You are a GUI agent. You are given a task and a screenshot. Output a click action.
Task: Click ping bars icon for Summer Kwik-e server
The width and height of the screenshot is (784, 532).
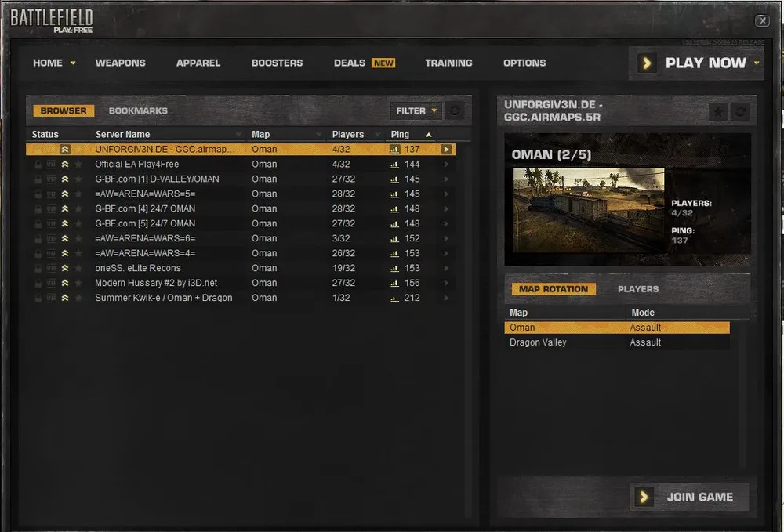[x=394, y=299]
